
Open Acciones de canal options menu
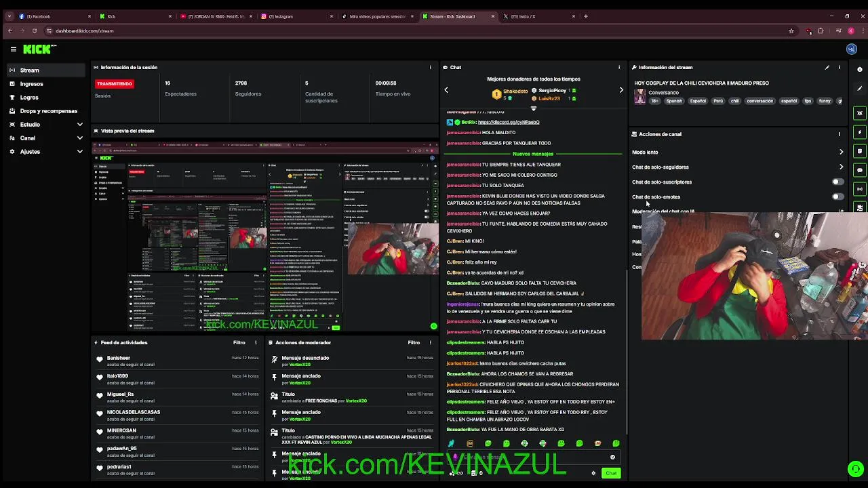[839, 134]
